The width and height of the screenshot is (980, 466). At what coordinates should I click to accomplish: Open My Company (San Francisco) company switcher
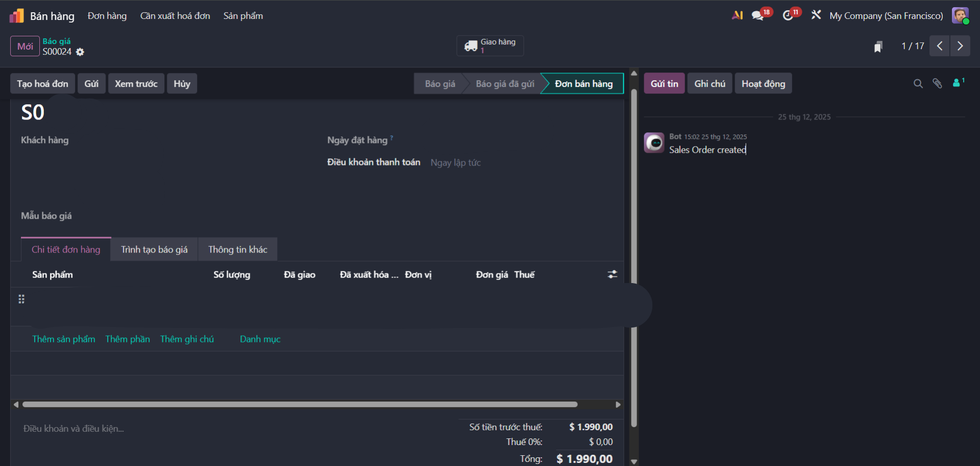(x=886, y=16)
